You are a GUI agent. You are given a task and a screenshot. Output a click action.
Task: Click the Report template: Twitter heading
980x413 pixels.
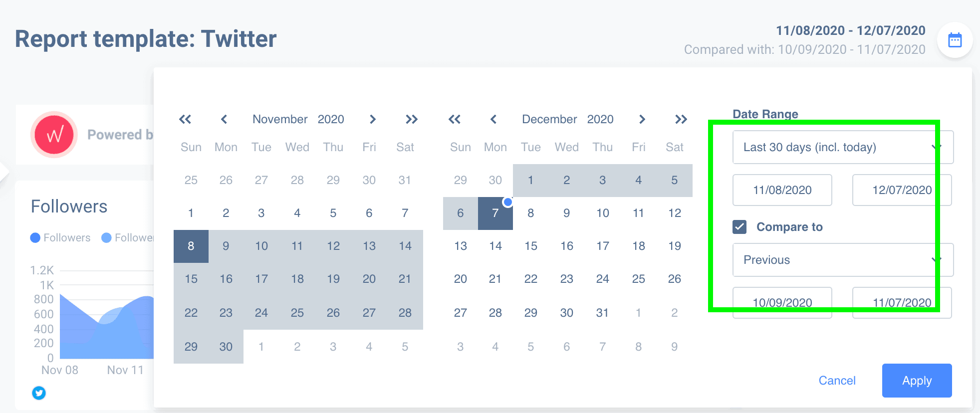[146, 39]
